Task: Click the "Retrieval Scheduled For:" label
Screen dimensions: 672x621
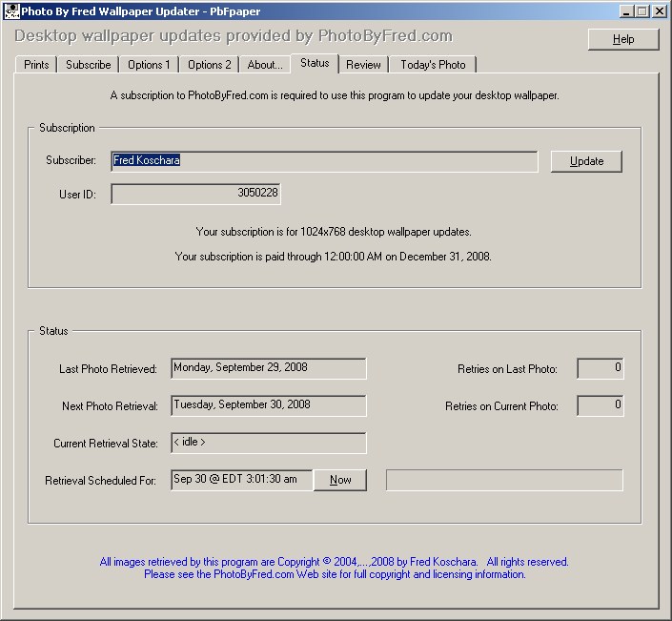Action: (100, 481)
